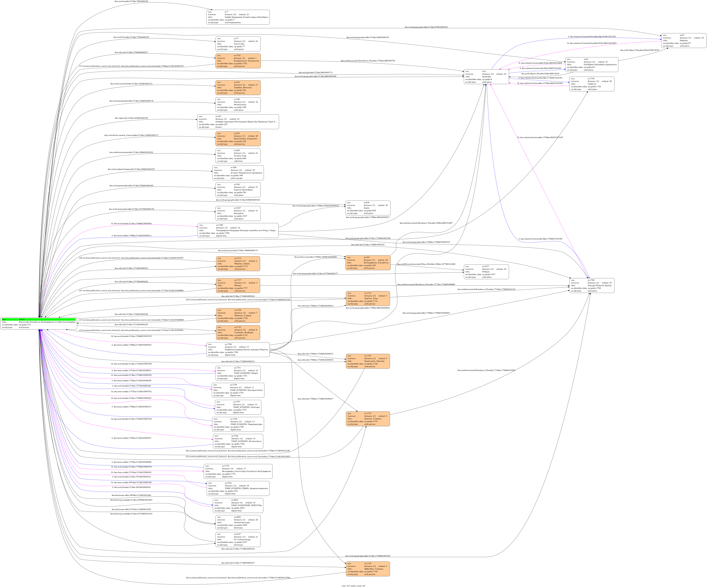The height and width of the screenshot is (588, 707).
Task: Click bitstream node oi:4157 513_enhanced.jpg
Action: (238, 540)
